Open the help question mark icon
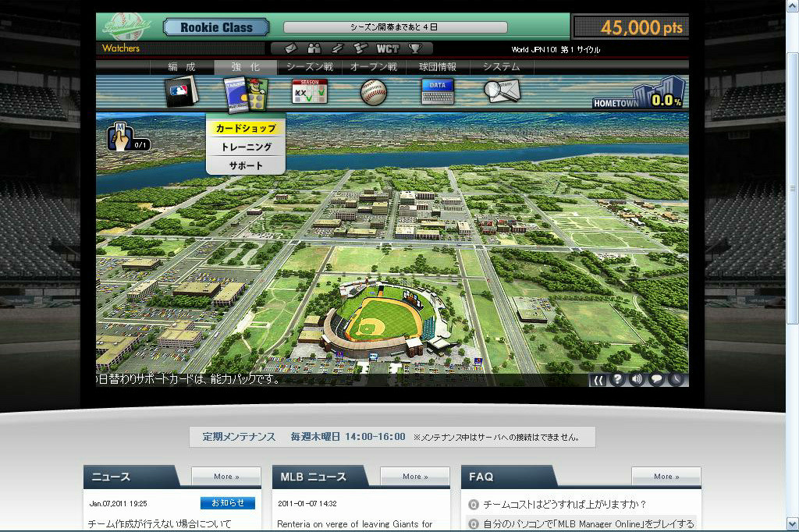 [x=618, y=379]
